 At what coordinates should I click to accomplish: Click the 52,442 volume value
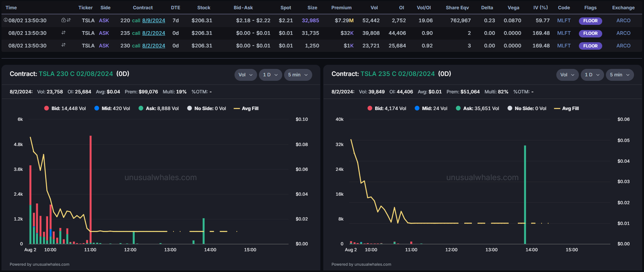pyautogui.click(x=371, y=20)
